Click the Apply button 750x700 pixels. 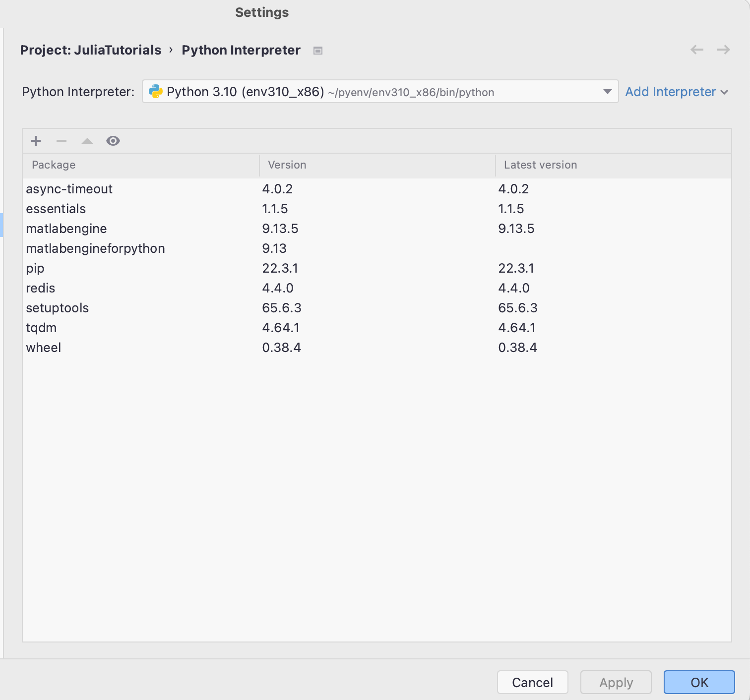pyautogui.click(x=616, y=682)
